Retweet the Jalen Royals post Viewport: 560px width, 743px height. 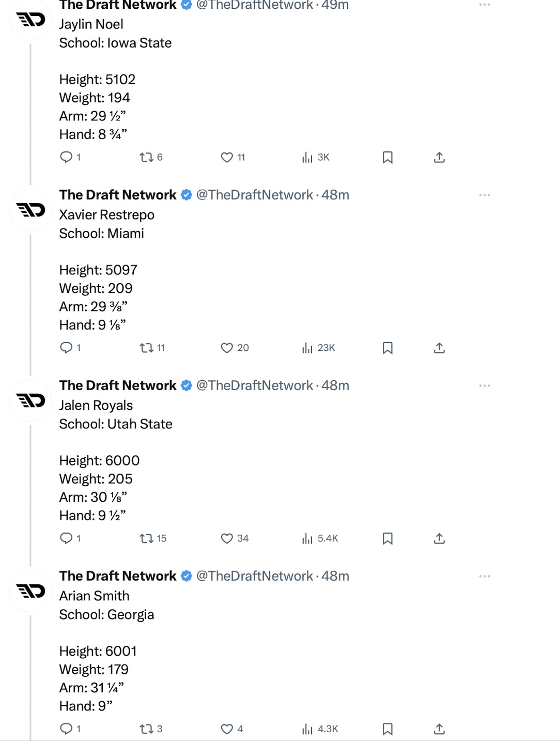point(147,538)
